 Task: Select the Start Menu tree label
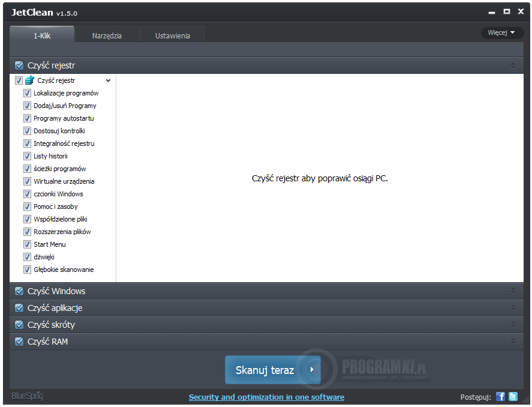[x=50, y=244]
